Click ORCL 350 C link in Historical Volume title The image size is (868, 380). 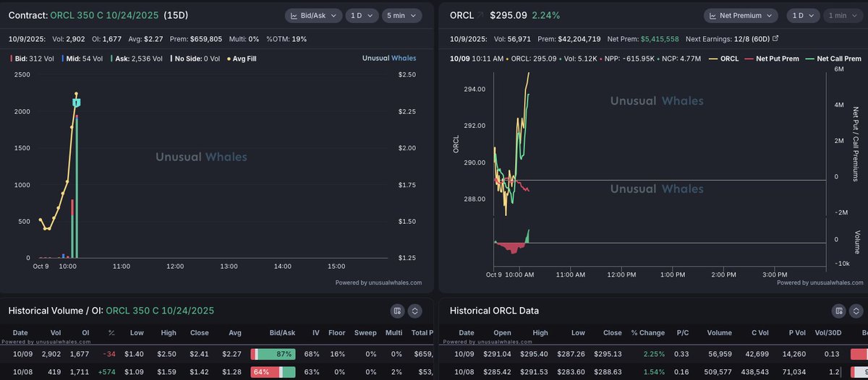(x=160, y=311)
